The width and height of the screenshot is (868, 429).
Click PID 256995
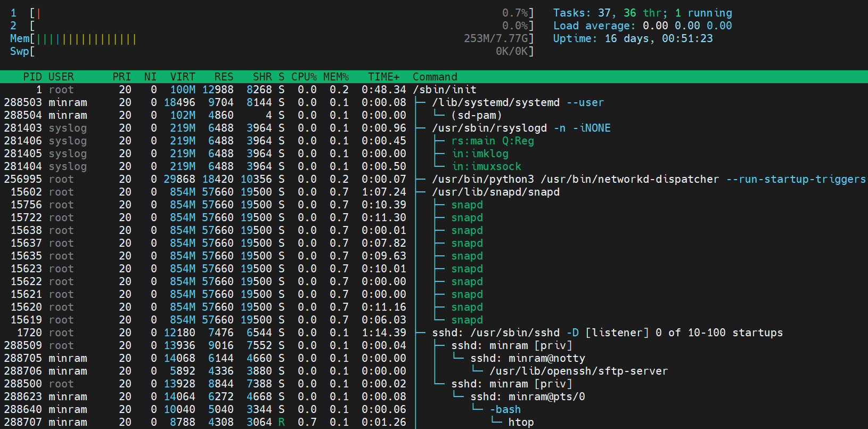(x=23, y=179)
